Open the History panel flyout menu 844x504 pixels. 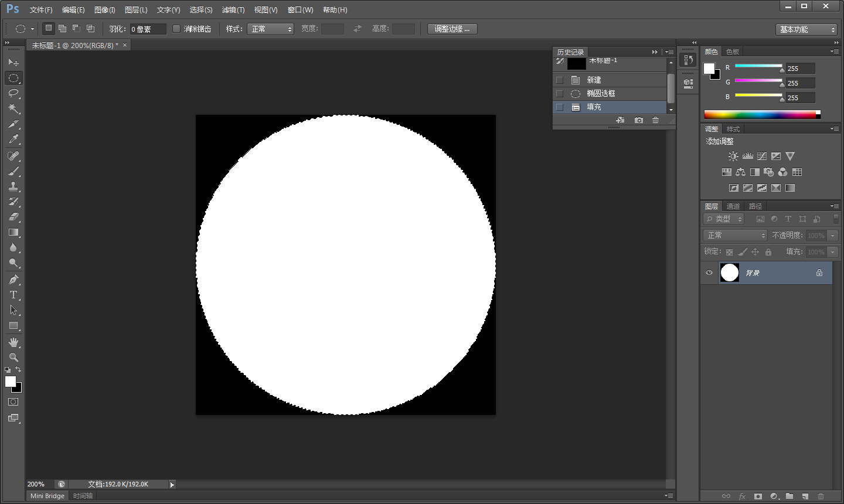(x=669, y=52)
